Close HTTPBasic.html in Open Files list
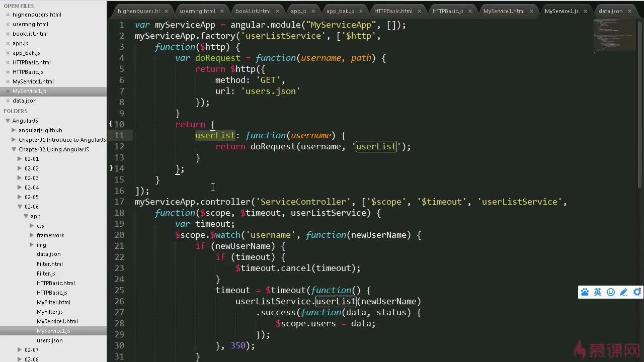Viewport: 644px width, 362px height. point(8,62)
